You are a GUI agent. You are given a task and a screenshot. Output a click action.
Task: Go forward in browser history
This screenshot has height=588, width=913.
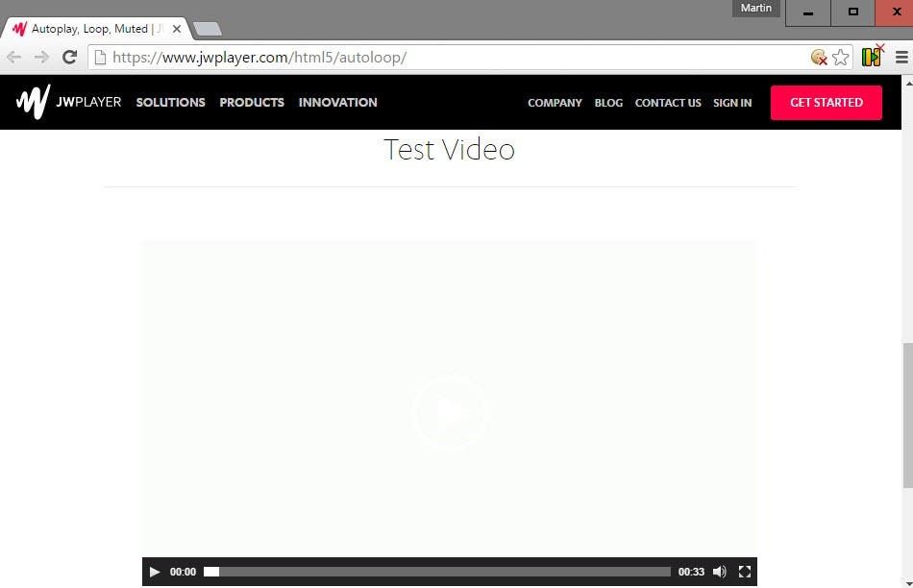click(x=41, y=57)
